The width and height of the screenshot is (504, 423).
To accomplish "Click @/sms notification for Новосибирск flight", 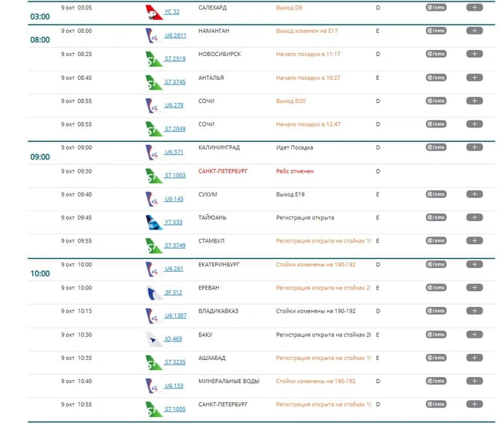I will click(x=436, y=54).
